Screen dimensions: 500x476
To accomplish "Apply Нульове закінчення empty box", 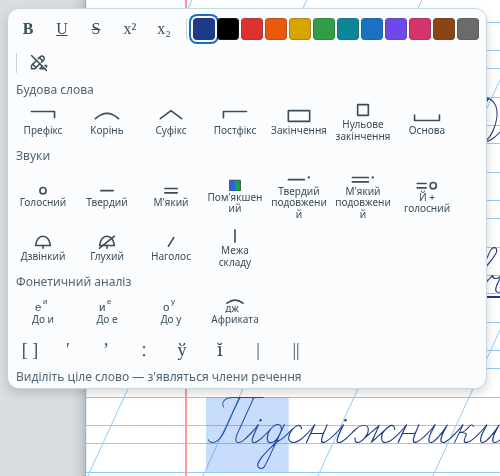I will [x=363, y=123].
